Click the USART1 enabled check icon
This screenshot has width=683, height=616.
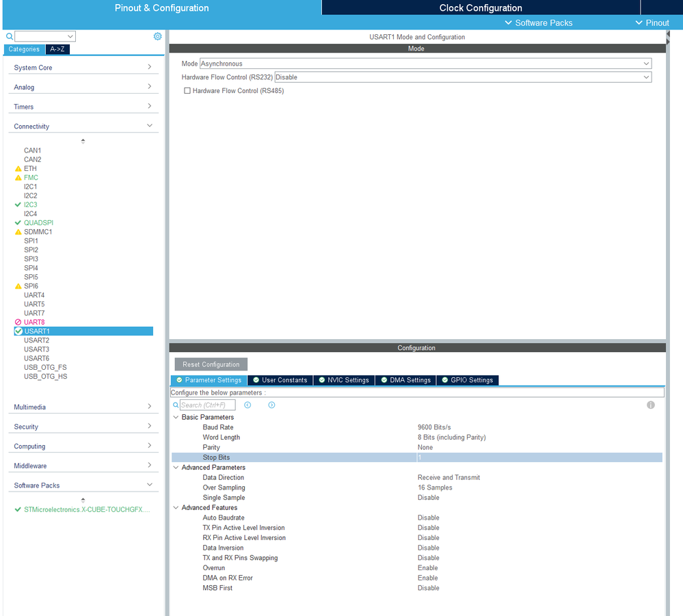coord(18,331)
